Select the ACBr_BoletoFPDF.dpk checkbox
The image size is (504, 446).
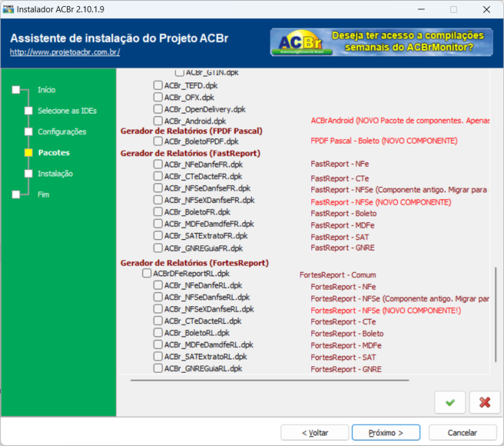coord(158,141)
